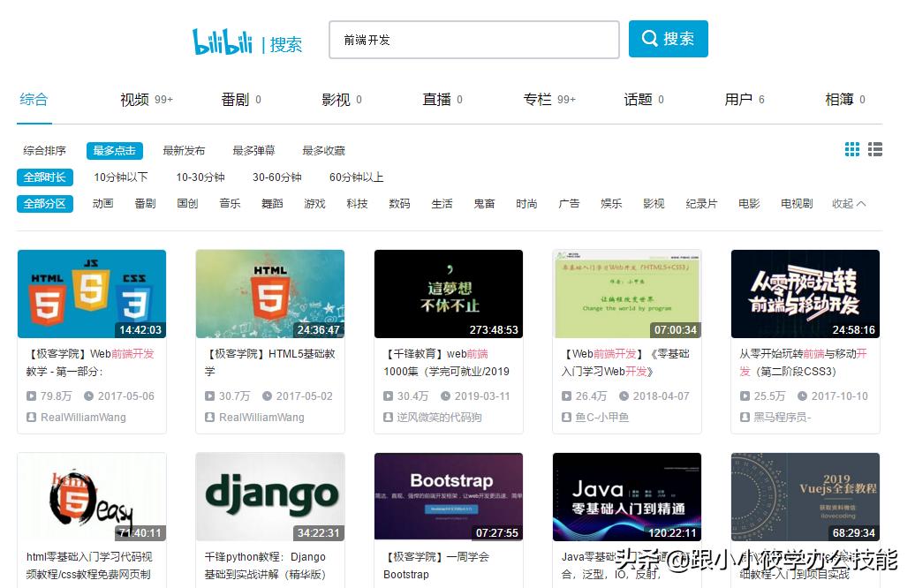915x588 pixels.
Task: Filter by 数码 category
Action: pos(399,204)
